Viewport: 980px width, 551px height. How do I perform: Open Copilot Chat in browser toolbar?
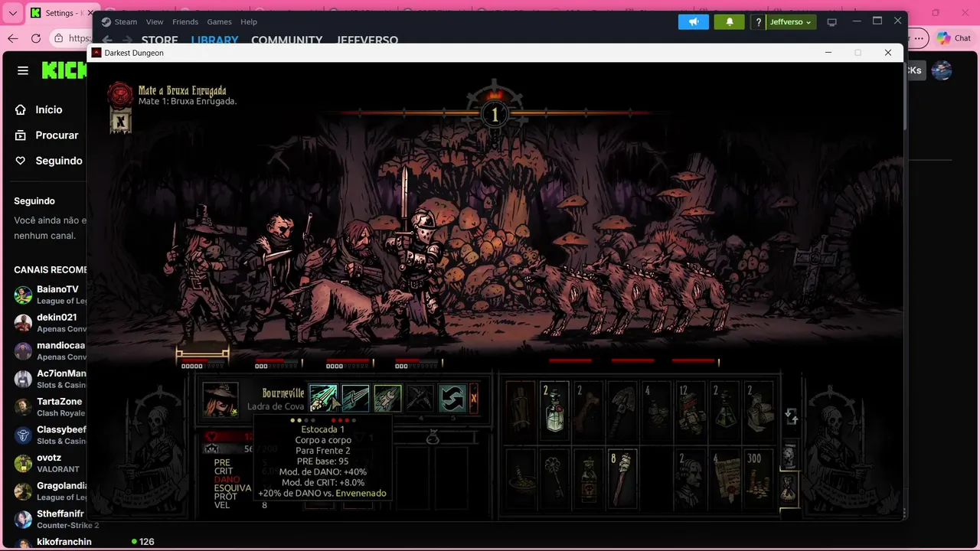coord(954,38)
